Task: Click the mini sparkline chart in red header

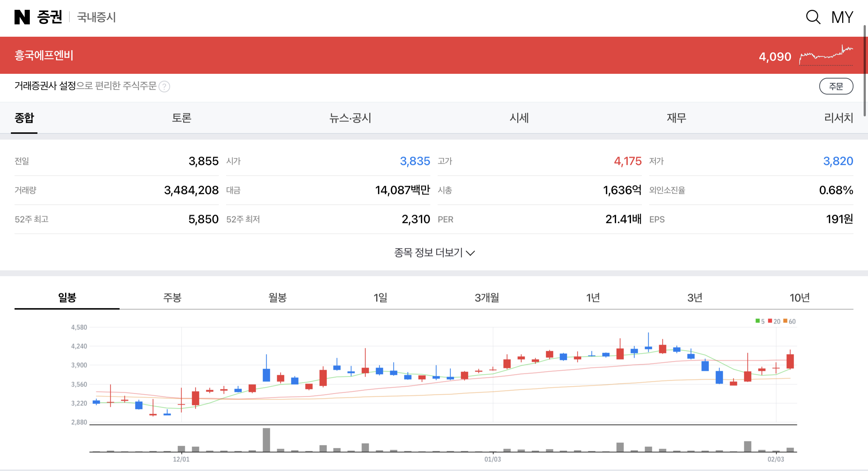Action: pyautogui.click(x=826, y=55)
